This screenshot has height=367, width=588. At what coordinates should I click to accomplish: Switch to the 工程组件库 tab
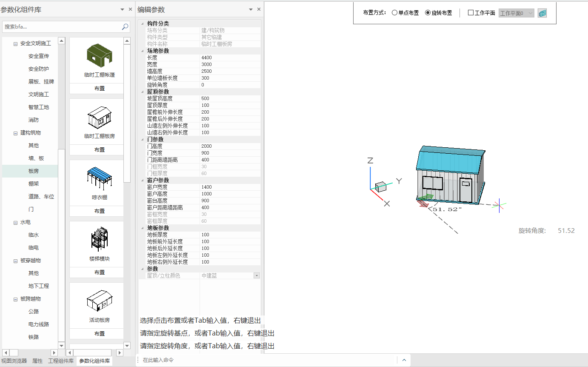pos(61,361)
